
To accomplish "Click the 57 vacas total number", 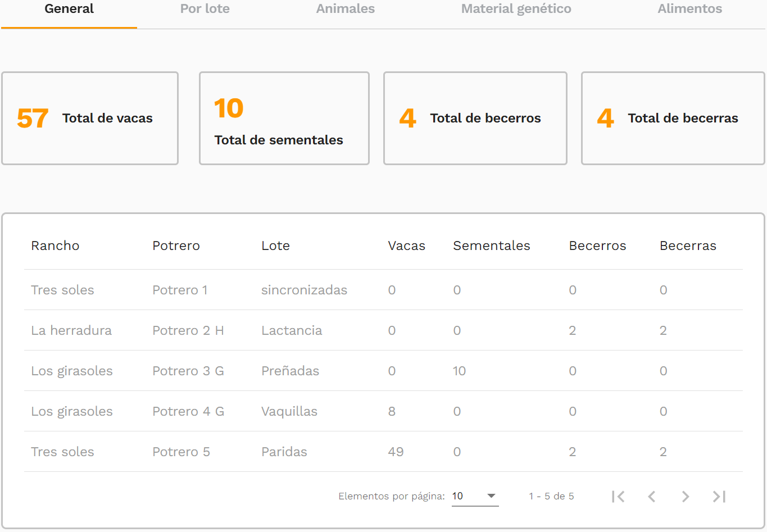I will [33, 119].
